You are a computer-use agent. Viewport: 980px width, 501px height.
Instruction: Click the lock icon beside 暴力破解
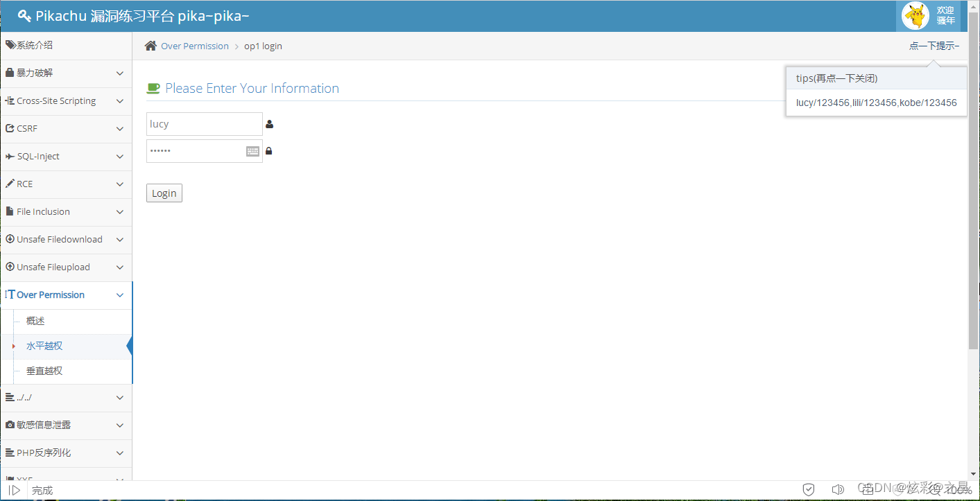(10, 73)
